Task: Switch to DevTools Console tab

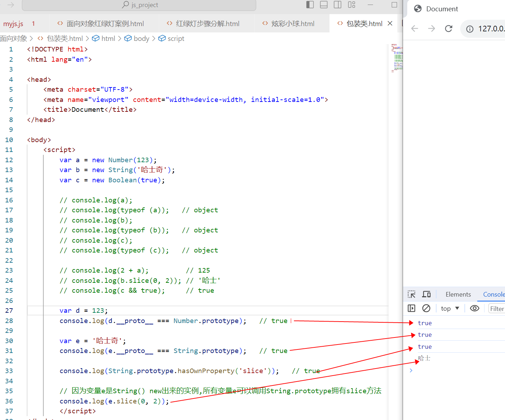Action: pyautogui.click(x=494, y=294)
